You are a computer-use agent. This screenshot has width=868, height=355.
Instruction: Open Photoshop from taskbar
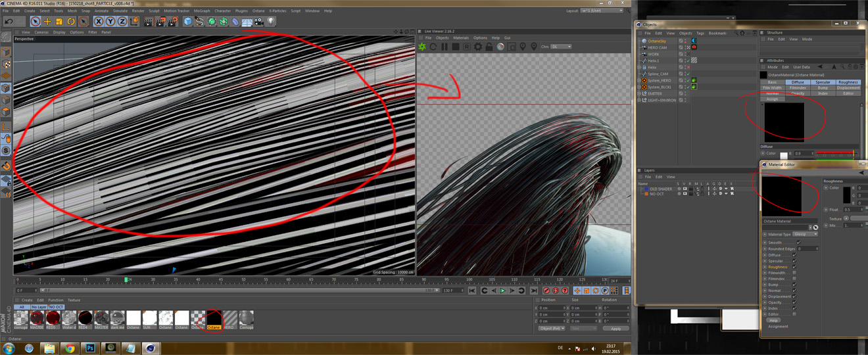(90, 348)
